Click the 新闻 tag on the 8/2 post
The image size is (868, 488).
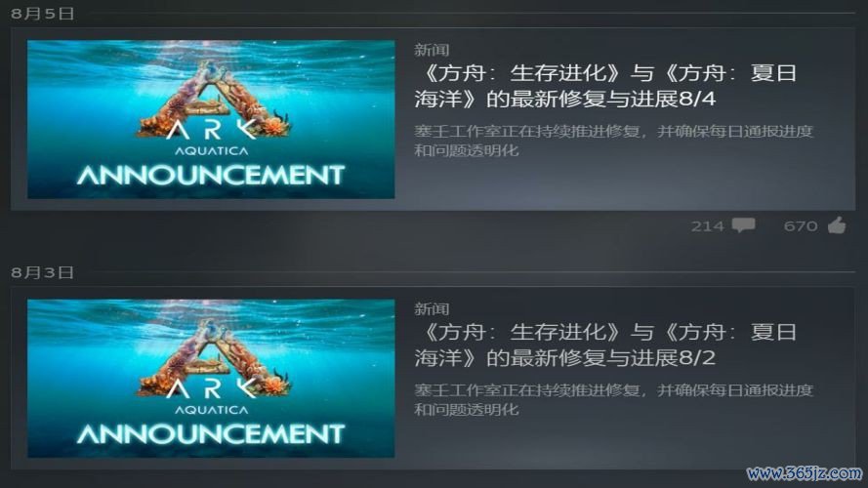coord(432,308)
